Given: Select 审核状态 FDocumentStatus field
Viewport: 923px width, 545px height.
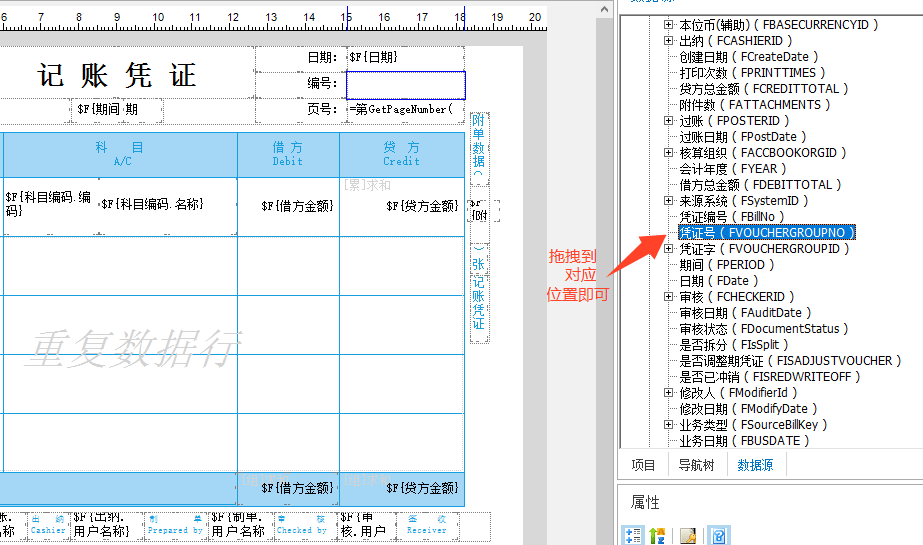Looking at the screenshot, I should pyautogui.click(x=763, y=328).
